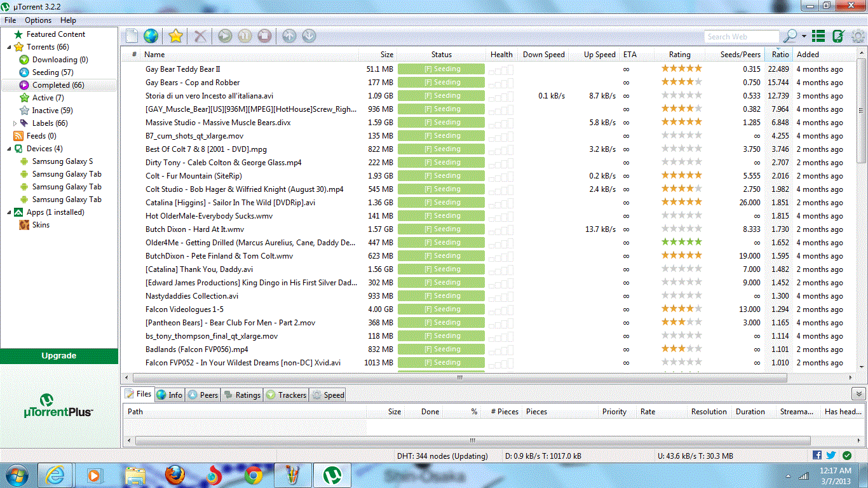Image resolution: width=868 pixels, height=488 pixels.
Task: Open the search engine dropdown arrow
Action: (803, 36)
